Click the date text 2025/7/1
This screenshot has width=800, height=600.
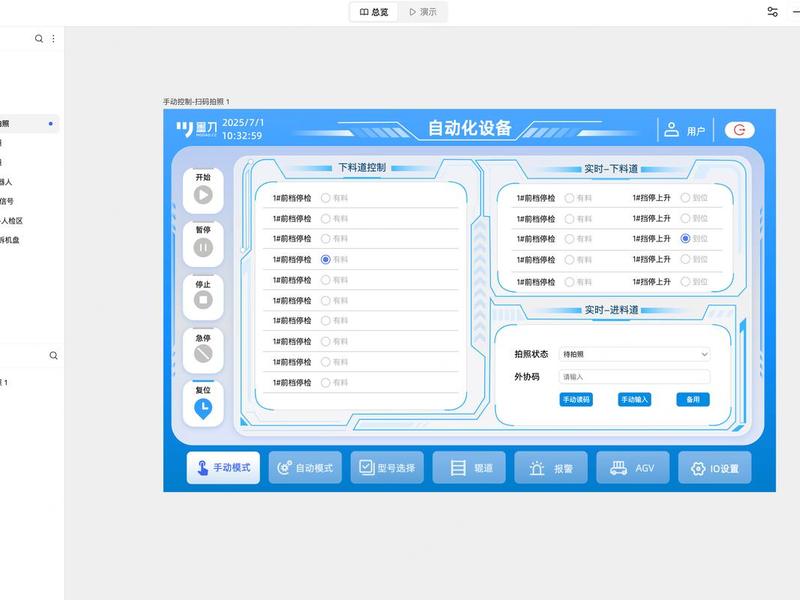[243, 122]
